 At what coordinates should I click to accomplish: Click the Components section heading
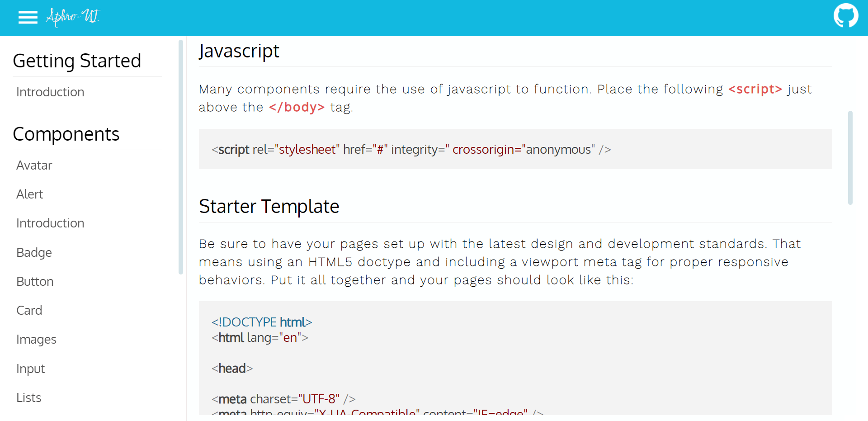tap(66, 134)
